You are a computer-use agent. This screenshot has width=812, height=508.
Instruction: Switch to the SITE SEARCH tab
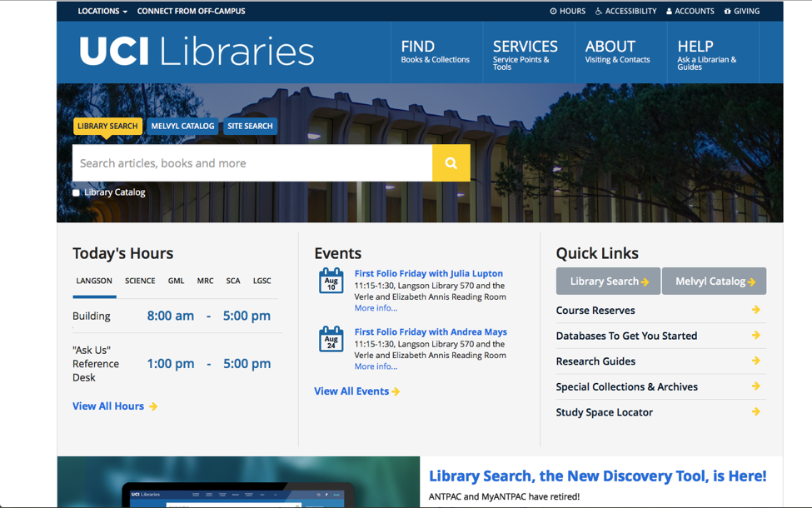[250, 126]
